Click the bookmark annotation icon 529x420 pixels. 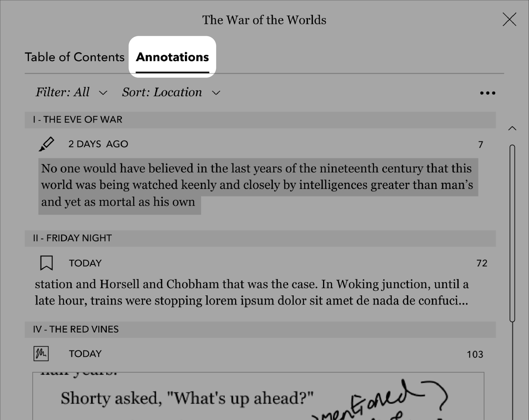point(46,263)
